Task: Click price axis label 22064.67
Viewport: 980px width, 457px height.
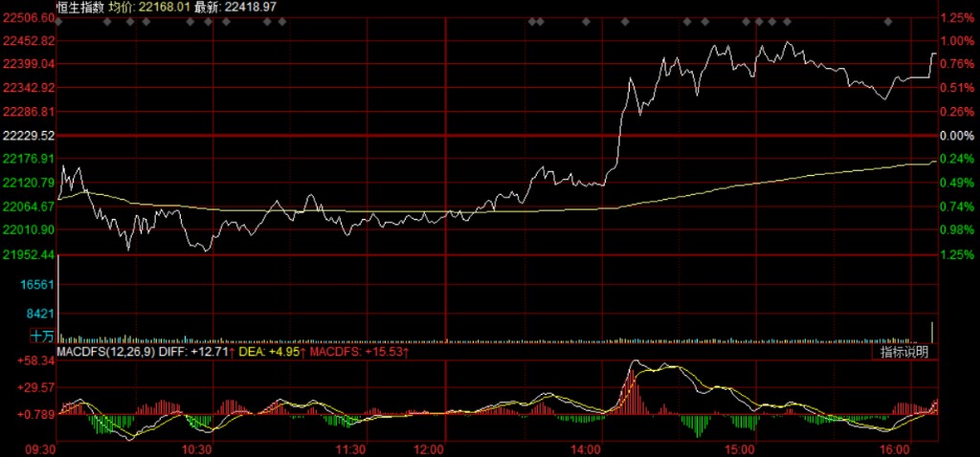Action: (x=28, y=207)
